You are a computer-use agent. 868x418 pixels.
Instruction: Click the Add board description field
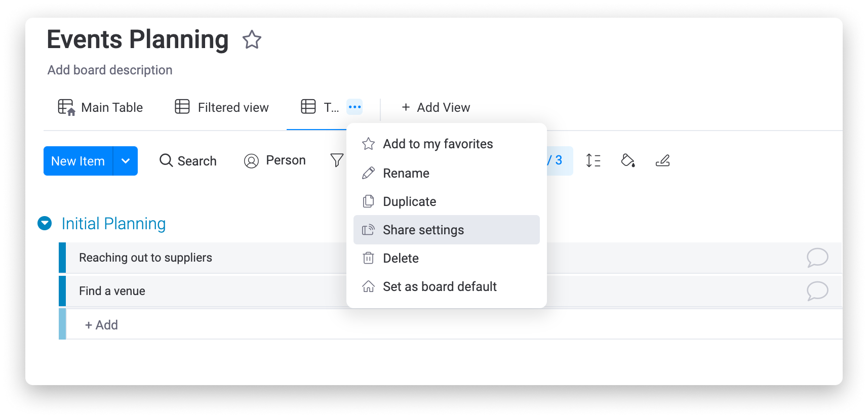coord(110,70)
